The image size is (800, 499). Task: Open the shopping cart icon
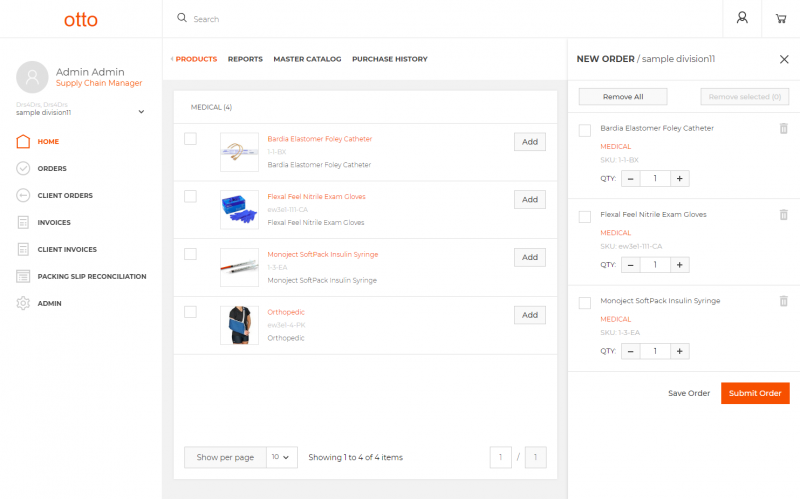coord(781,19)
